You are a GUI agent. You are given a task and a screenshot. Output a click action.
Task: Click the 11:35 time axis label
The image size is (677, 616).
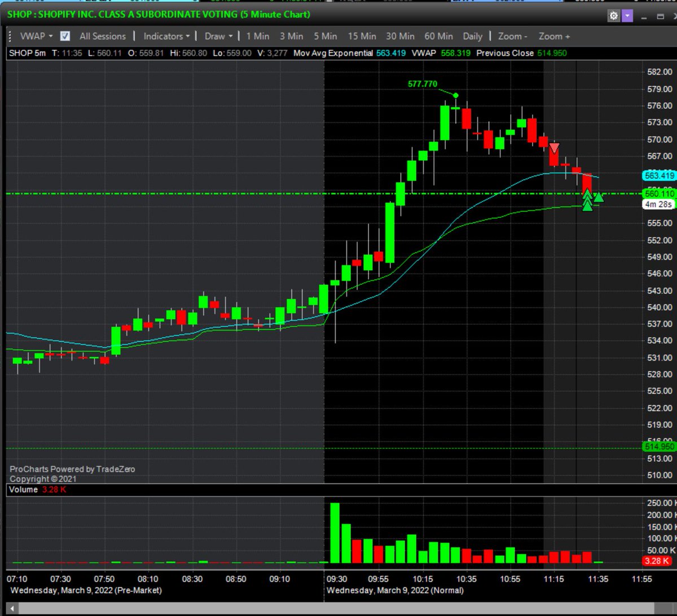597,579
